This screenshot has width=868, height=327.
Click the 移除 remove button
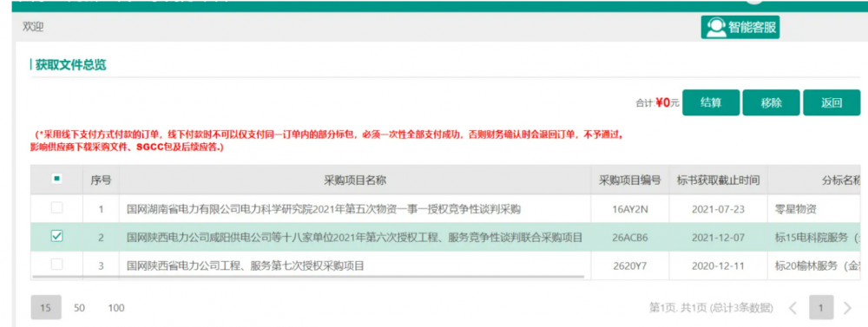click(x=771, y=102)
